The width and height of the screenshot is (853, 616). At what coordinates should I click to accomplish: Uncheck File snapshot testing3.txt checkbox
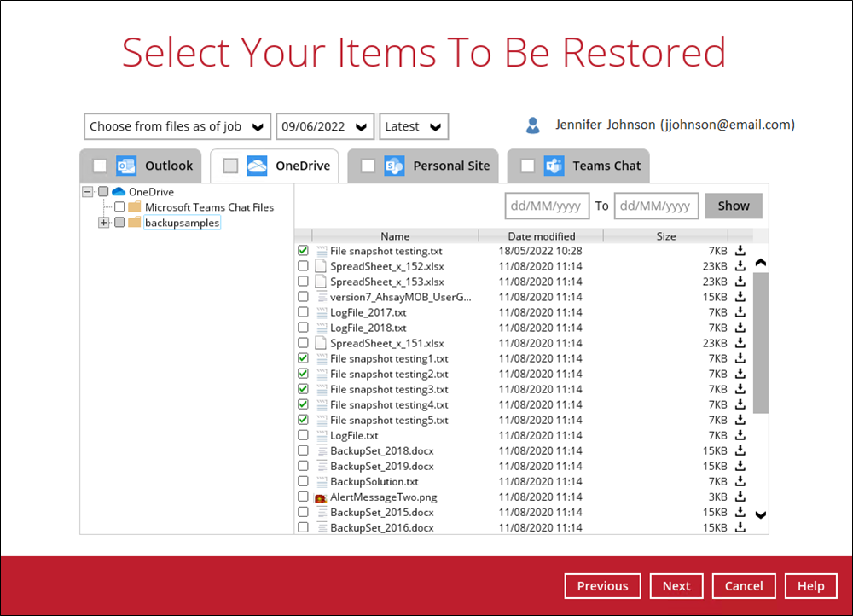click(x=303, y=389)
